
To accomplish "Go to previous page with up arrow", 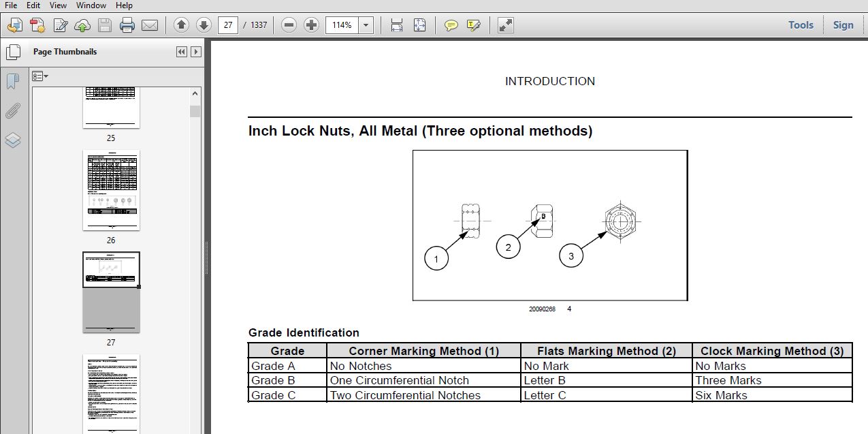I will 181,25.
